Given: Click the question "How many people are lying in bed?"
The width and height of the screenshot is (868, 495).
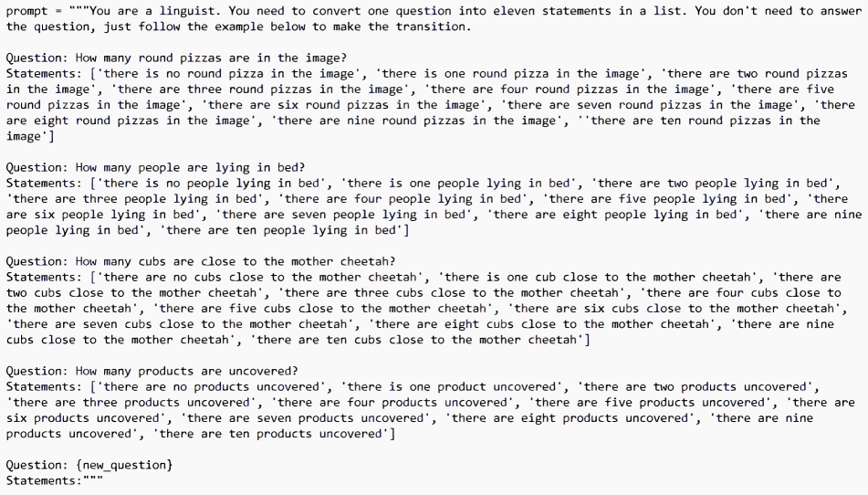Looking at the screenshot, I should 190,168.
